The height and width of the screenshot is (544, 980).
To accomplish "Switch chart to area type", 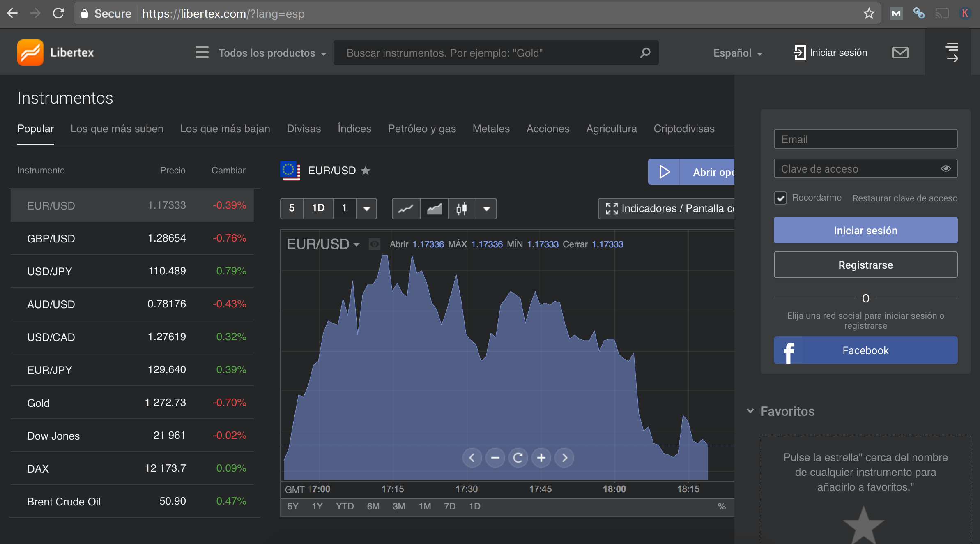I will click(434, 209).
